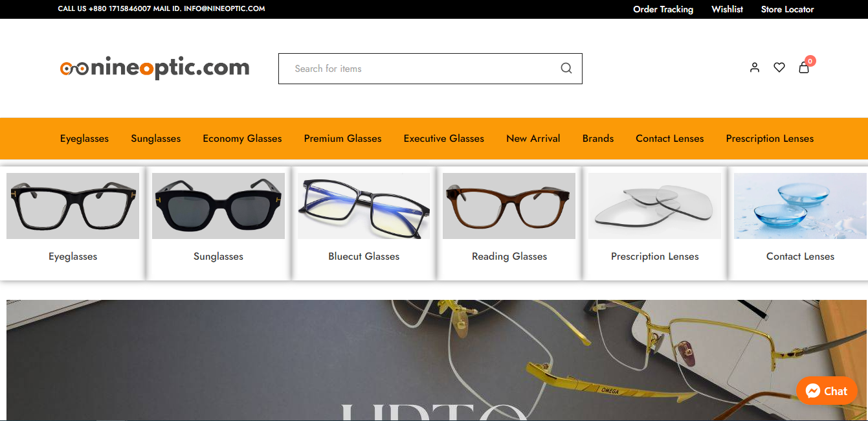Screen dimensions: 868x421
Task: View the New Arrival menu
Action: [533, 138]
